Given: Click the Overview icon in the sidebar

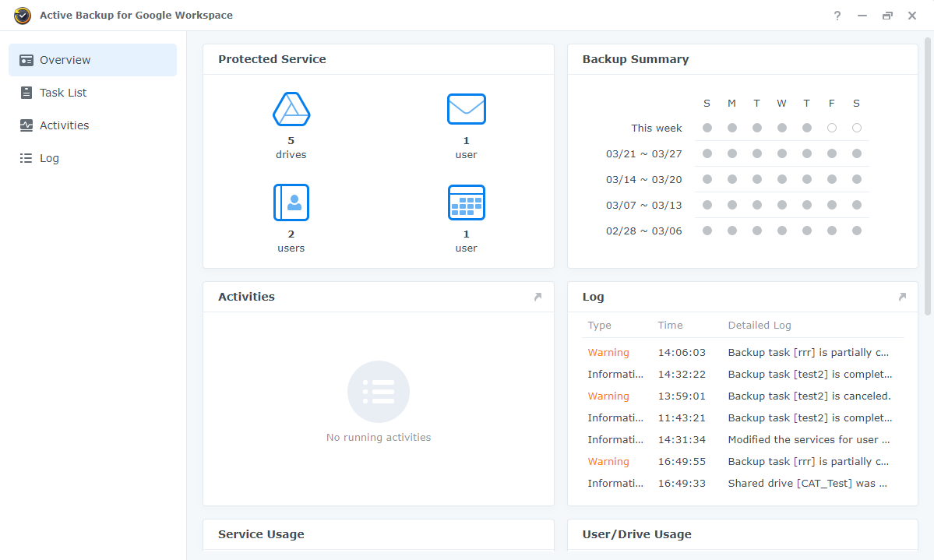Looking at the screenshot, I should (x=26, y=59).
